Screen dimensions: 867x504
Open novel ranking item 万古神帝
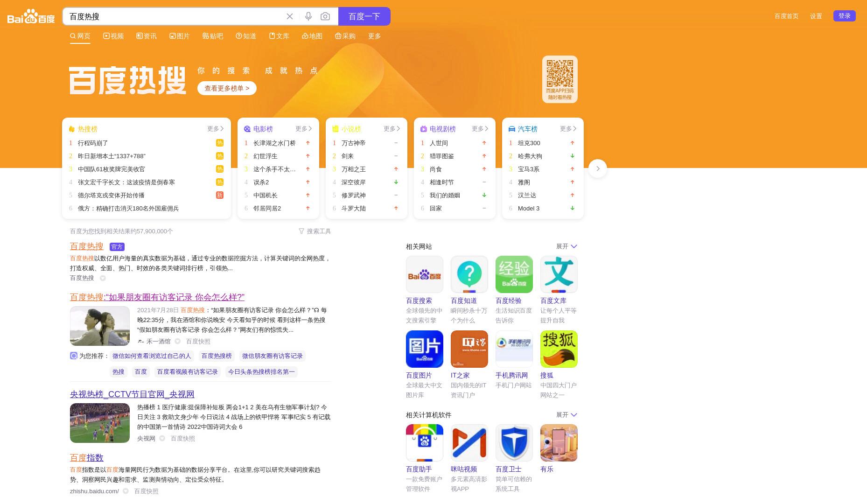[x=354, y=143]
